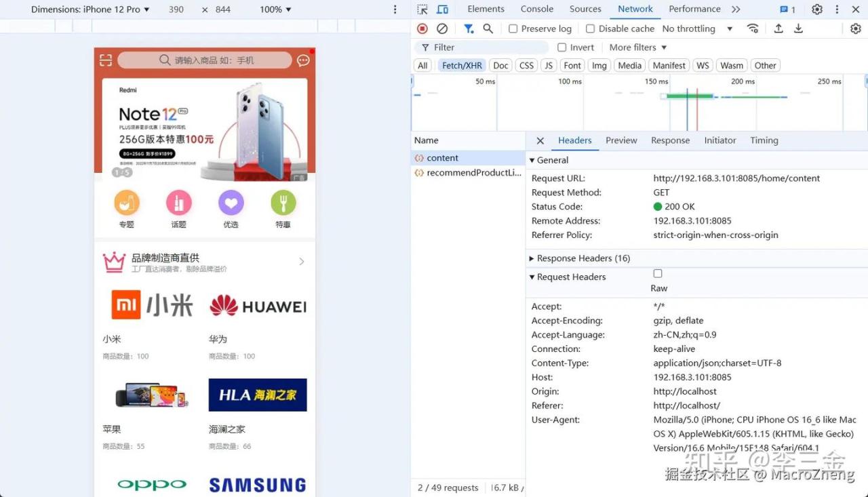Enable Preserve log checkbox
The width and height of the screenshot is (868, 497).
[513, 28]
